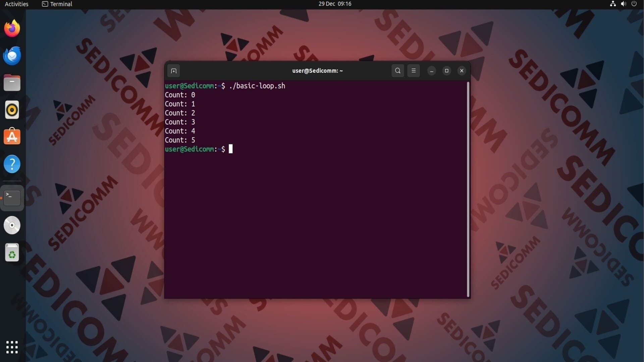Image resolution: width=644 pixels, height=362 pixels.
Task: Open Ubuntu Software store icon
Action: tap(12, 137)
